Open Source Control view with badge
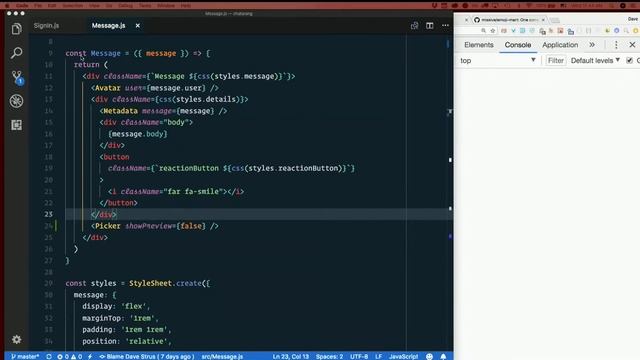This screenshot has height=360, width=640. coord(17,77)
